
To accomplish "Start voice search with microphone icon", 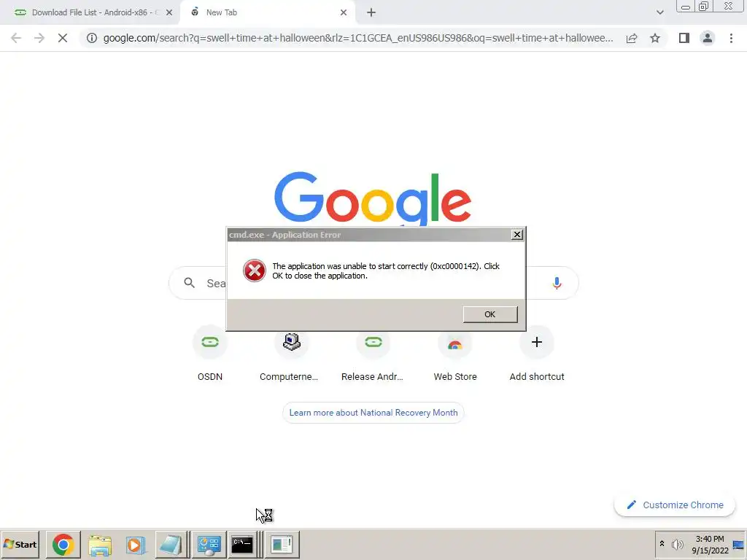I will click(x=557, y=283).
